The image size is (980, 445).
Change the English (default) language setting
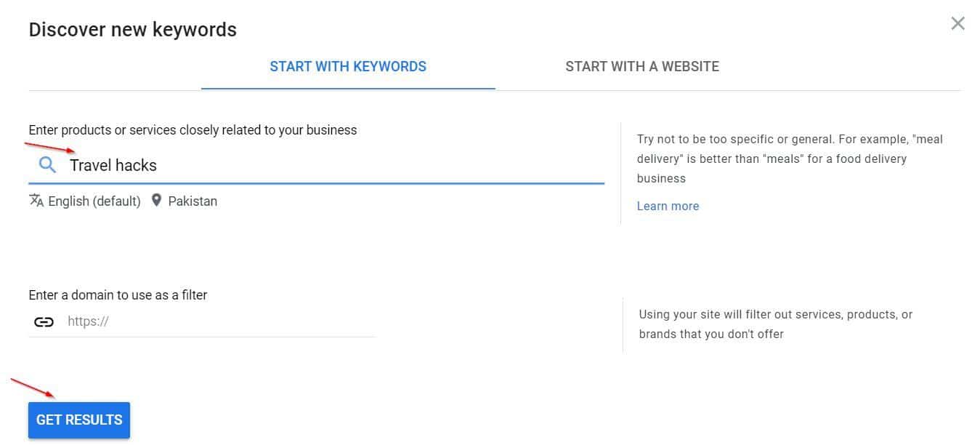pyautogui.click(x=94, y=201)
